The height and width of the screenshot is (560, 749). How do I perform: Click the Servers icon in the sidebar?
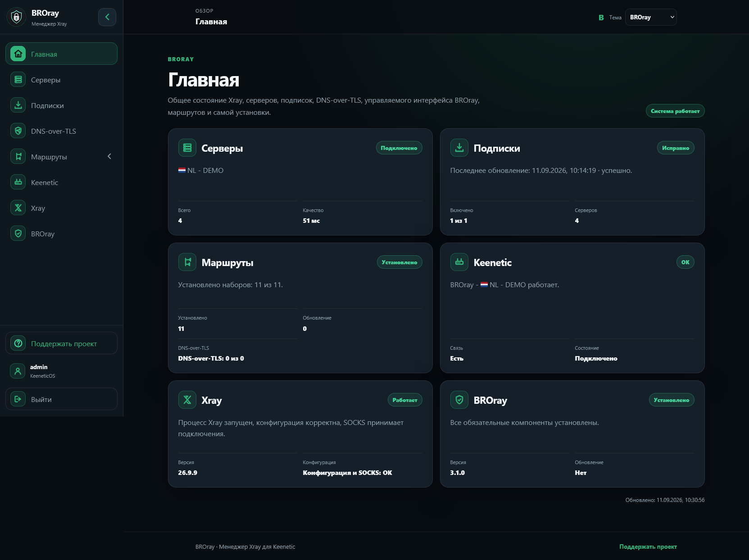pos(18,80)
